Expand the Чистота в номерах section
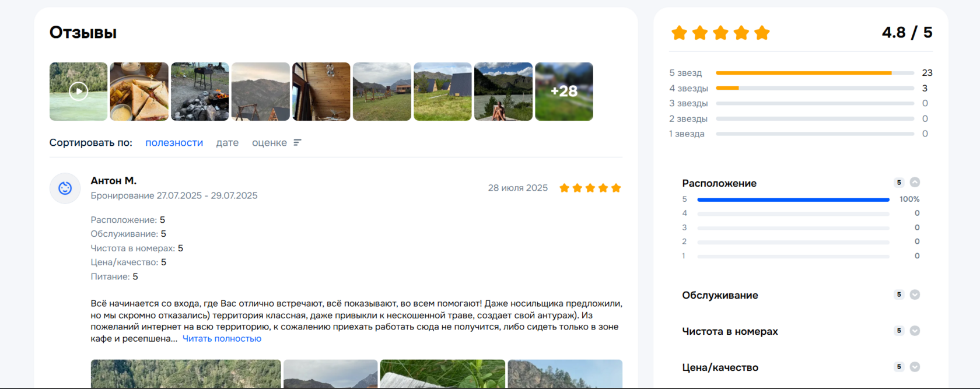 (x=915, y=331)
